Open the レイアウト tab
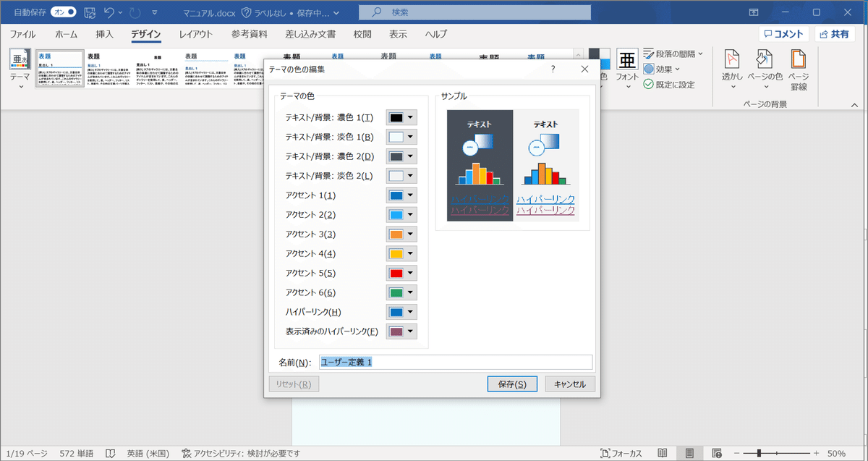 pyautogui.click(x=195, y=34)
